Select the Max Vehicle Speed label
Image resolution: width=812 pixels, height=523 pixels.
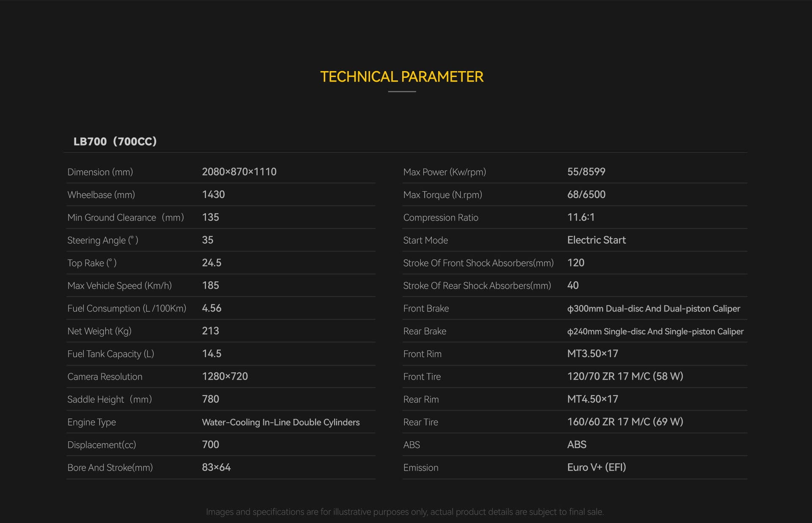[119, 286]
